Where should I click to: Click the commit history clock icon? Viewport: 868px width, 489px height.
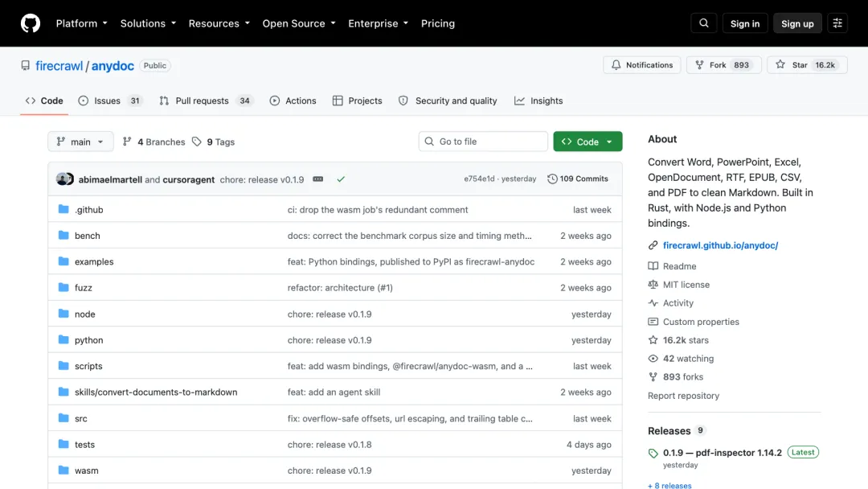pyautogui.click(x=552, y=179)
